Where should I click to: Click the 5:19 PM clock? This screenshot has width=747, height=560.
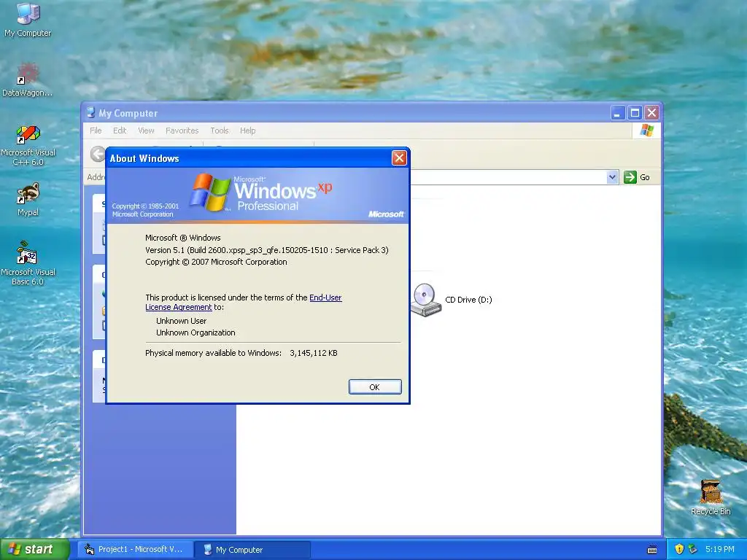[x=720, y=549]
